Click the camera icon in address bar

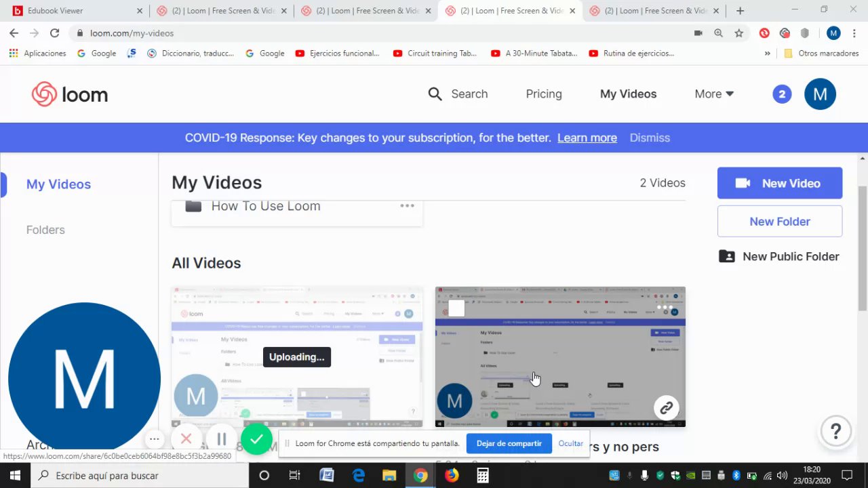click(x=698, y=33)
